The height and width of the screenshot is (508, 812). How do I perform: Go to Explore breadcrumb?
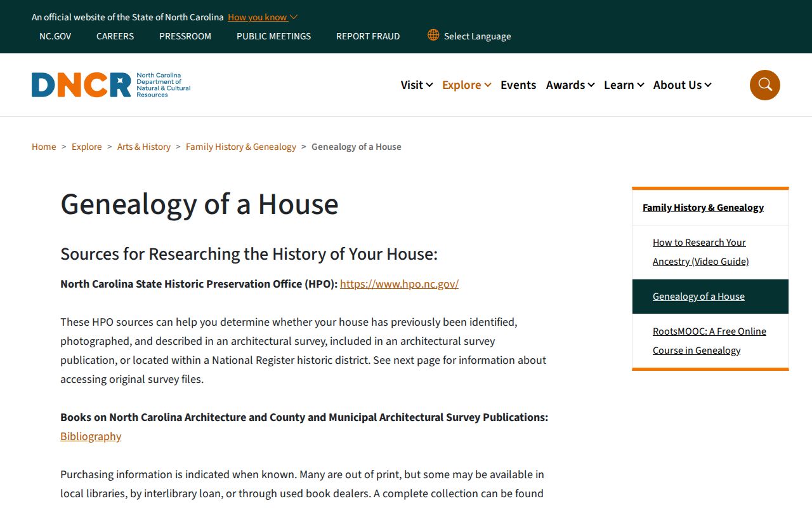tap(87, 147)
